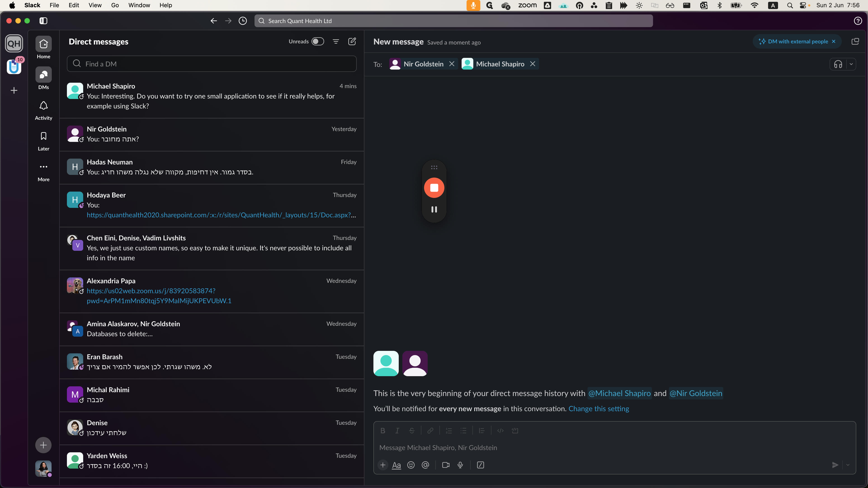Viewport: 868px width, 488px height.
Task: Insert a link in the composer
Action: pyautogui.click(x=430, y=430)
